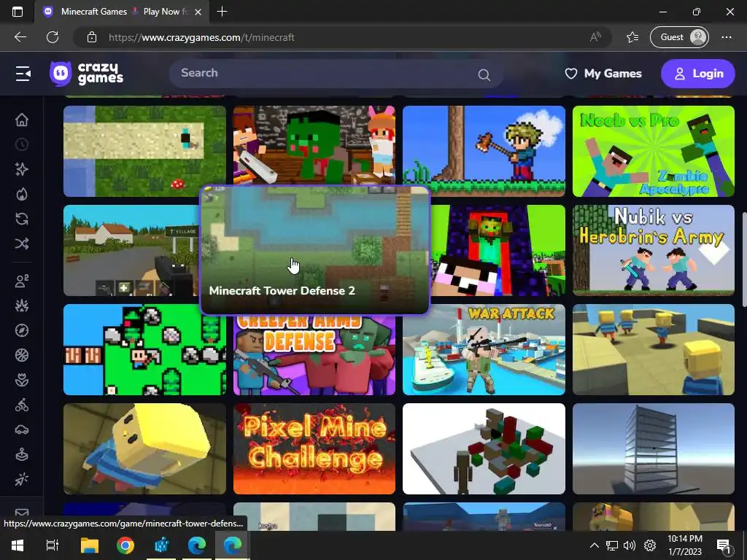747x560 pixels.
Task: Open Recently played clock icon
Action: click(21, 144)
